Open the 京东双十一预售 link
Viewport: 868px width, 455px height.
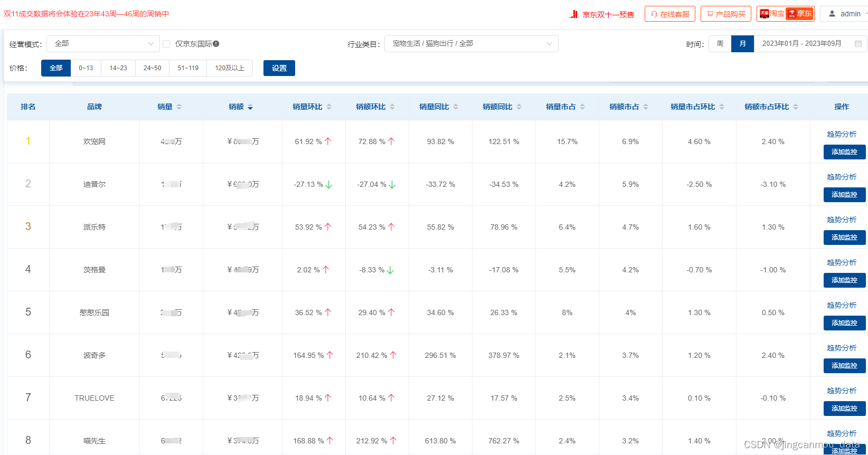pyautogui.click(x=608, y=14)
